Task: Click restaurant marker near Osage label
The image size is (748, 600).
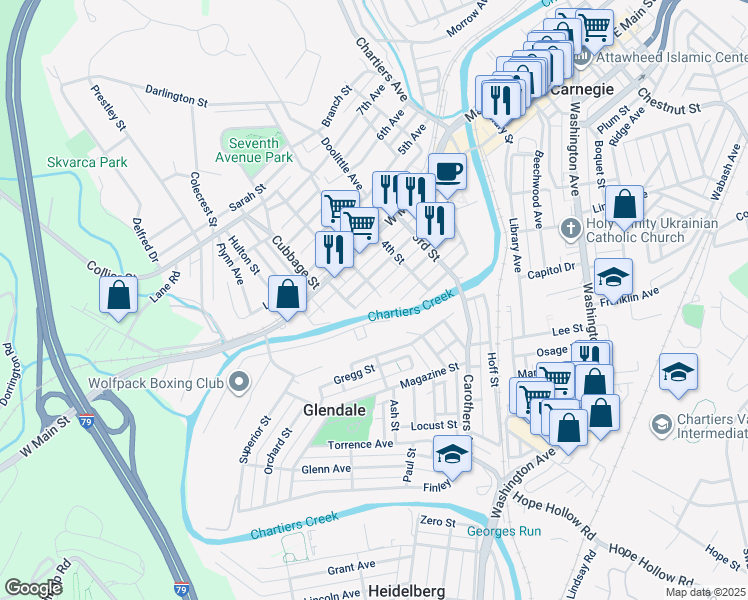Action: point(591,354)
